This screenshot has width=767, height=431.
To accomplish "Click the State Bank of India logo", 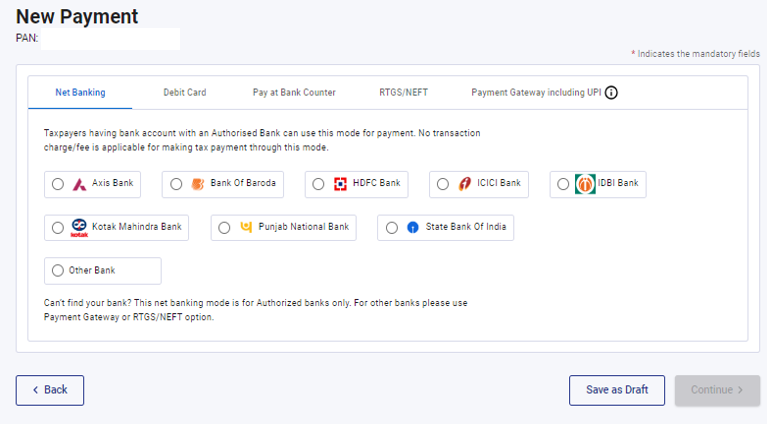I will pos(413,228).
